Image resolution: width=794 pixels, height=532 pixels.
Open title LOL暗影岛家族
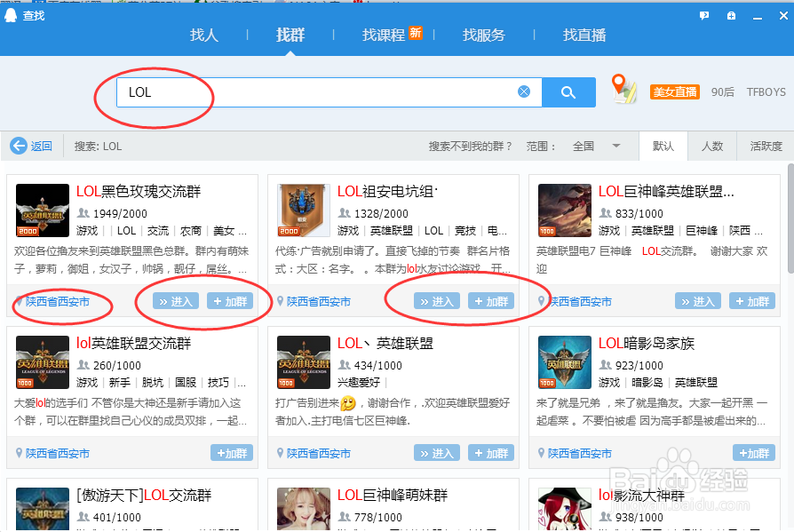647,344
